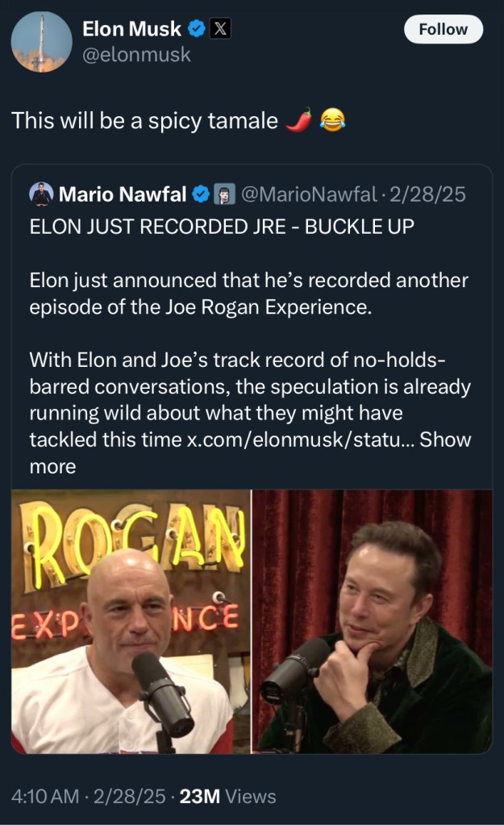Open Mario Nawfal's small profile avatar
Viewport: 504px width, 825px height.
[x=41, y=194]
